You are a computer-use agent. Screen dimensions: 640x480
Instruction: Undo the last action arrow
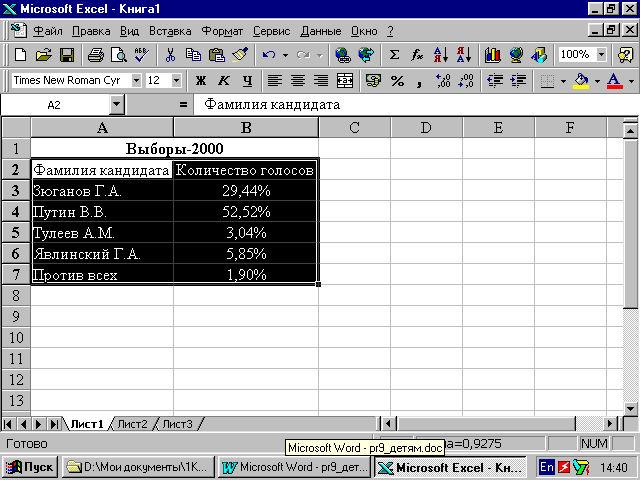[x=269, y=54]
